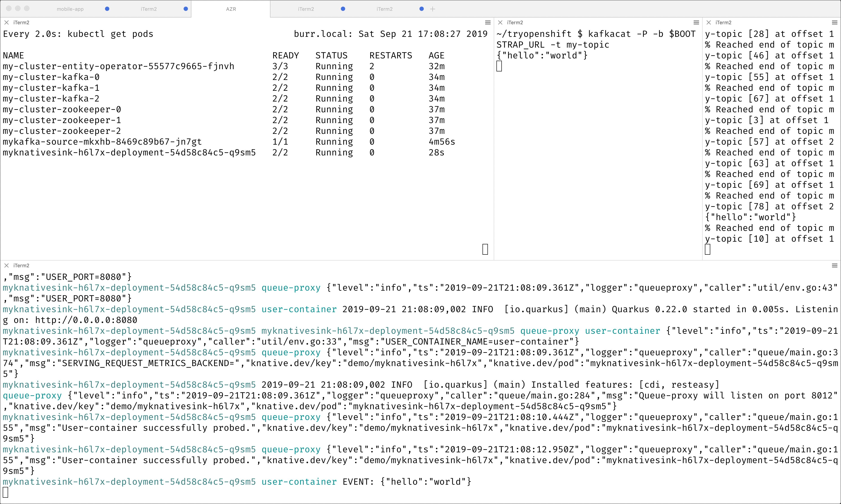Click blue activity dot beside AZR tab

tap(186, 9)
